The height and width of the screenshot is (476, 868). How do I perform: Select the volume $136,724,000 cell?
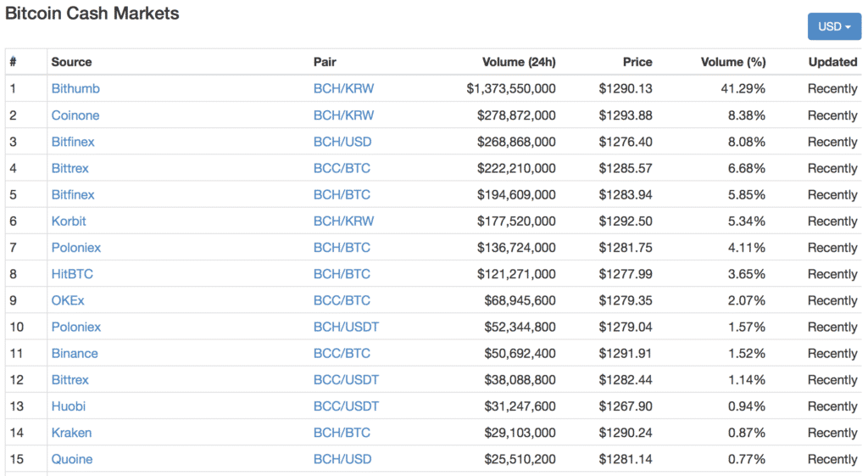point(516,248)
